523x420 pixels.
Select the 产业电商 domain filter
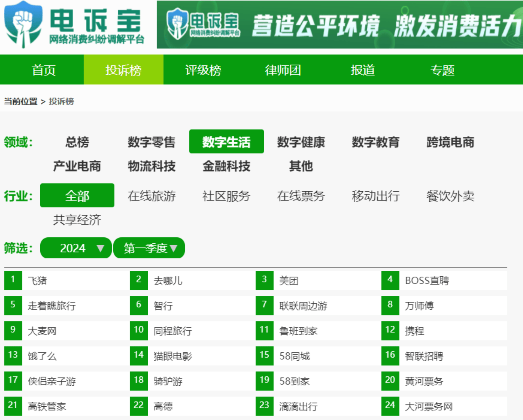(77, 166)
